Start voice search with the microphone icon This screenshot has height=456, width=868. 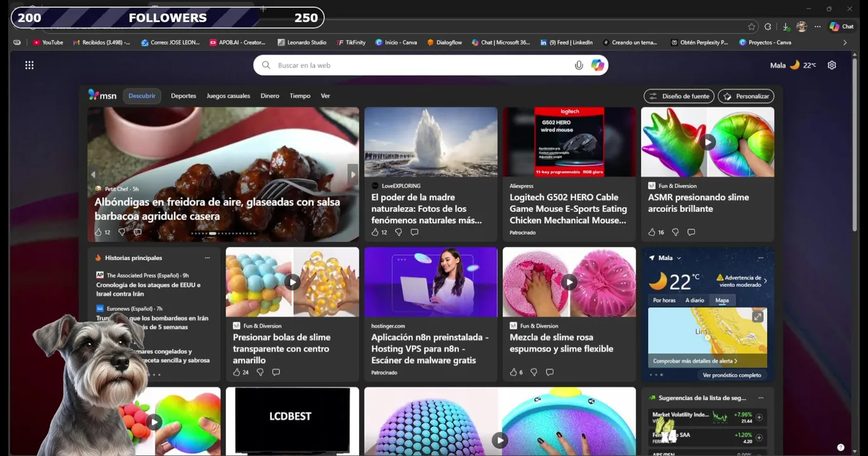coord(579,65)
